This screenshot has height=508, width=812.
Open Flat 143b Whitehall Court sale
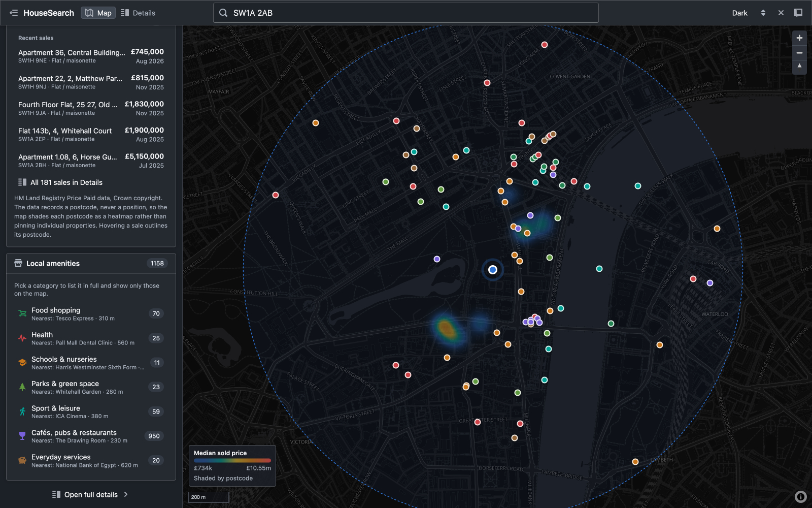91,135
